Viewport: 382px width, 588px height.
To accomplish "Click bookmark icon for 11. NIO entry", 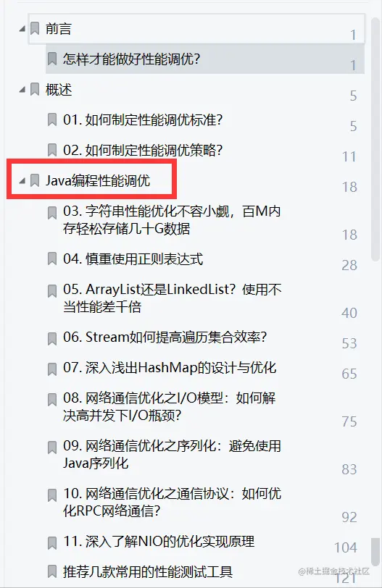I will tap(52, 543).
